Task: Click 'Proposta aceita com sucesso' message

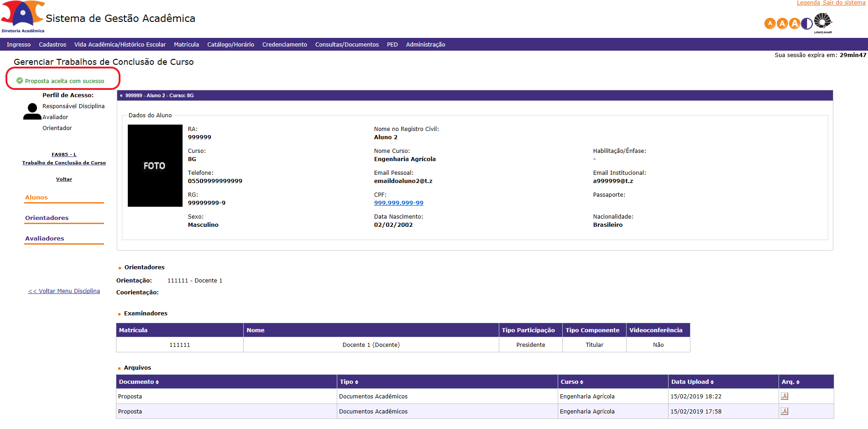Action: click(x=64, y=81)
